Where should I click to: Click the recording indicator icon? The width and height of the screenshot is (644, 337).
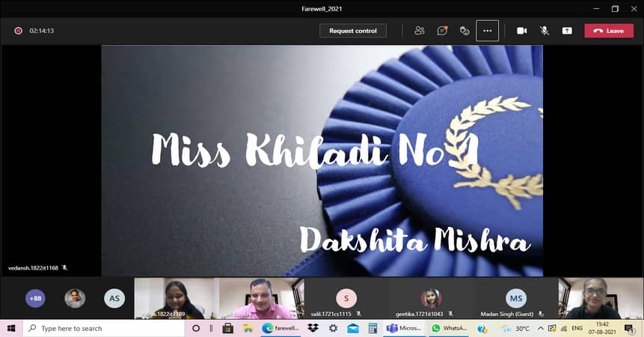point(18,31)
